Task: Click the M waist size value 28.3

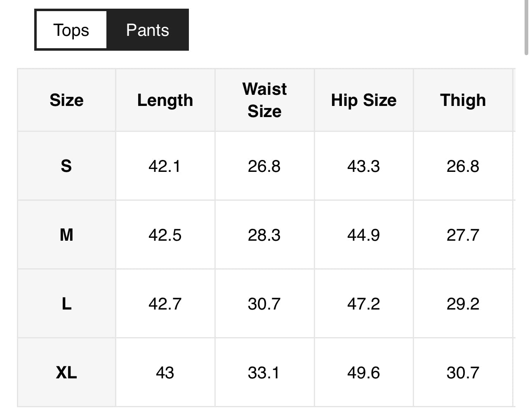Action: 264,235
